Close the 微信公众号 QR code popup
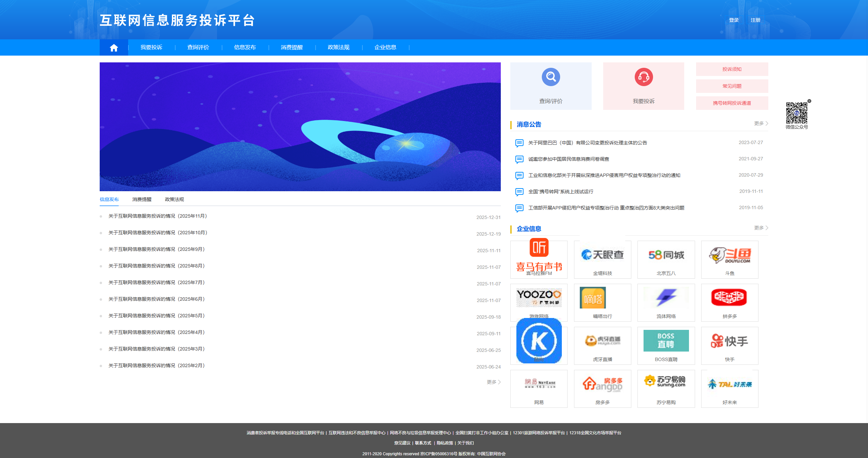 click(810, 101)
